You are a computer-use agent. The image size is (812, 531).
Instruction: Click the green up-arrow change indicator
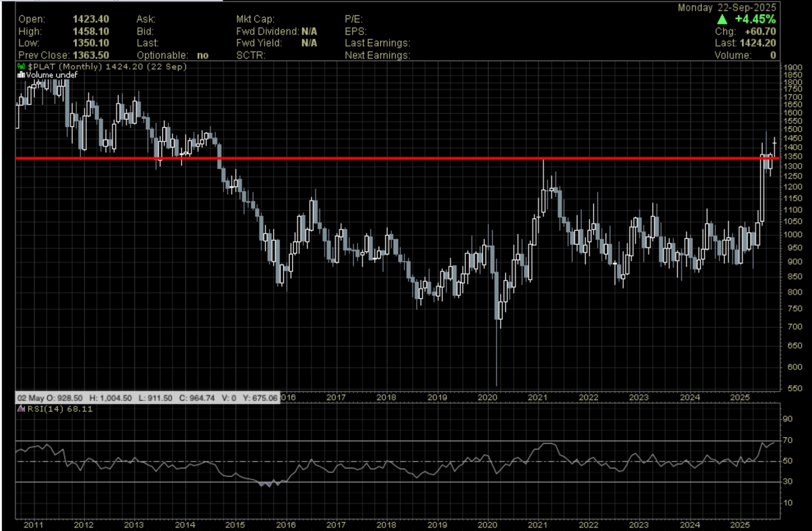722,19
